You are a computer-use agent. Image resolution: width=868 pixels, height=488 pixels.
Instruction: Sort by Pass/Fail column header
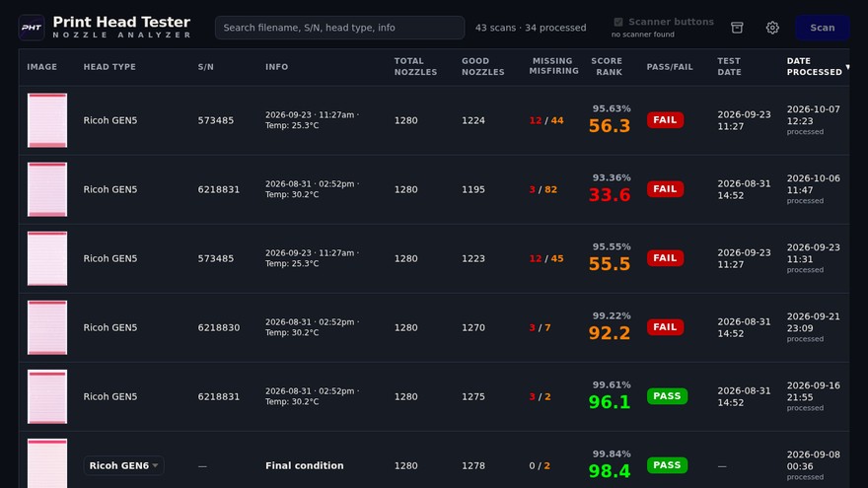(x=670, y=67)
